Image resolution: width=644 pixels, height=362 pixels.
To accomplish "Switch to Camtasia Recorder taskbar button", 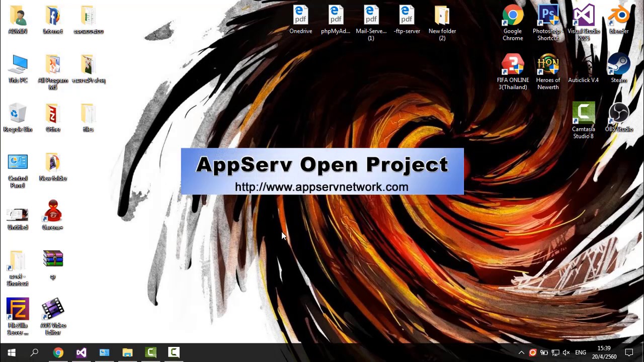I will point(174,352).
